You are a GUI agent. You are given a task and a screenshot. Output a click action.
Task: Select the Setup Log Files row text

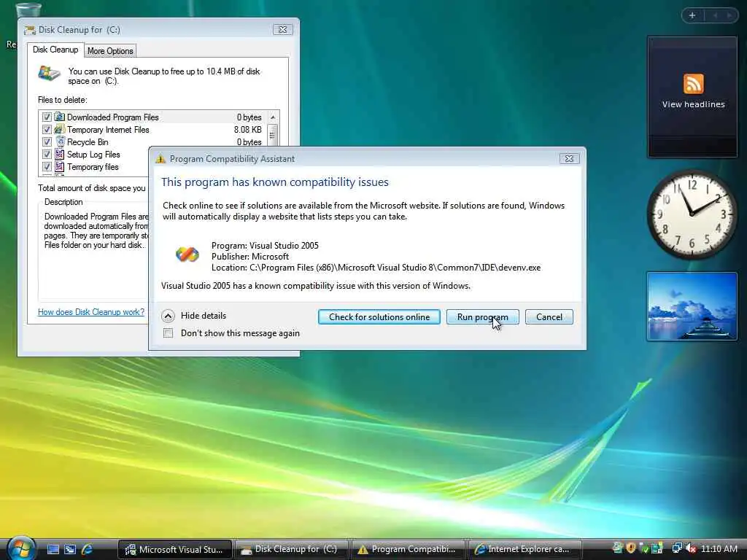point(93,155)
